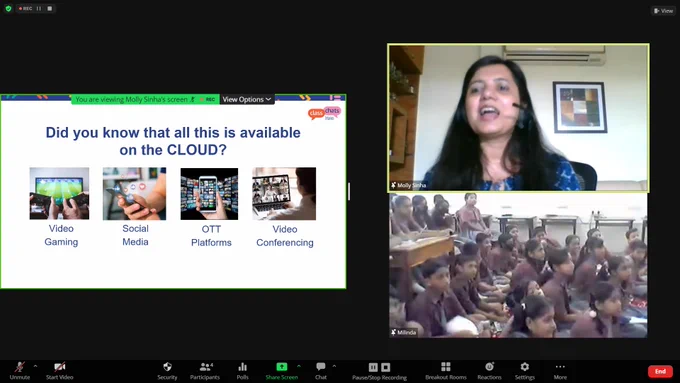
Task: Click the 'Video Conferencing' caption text
Action: (x=285, y=236)
